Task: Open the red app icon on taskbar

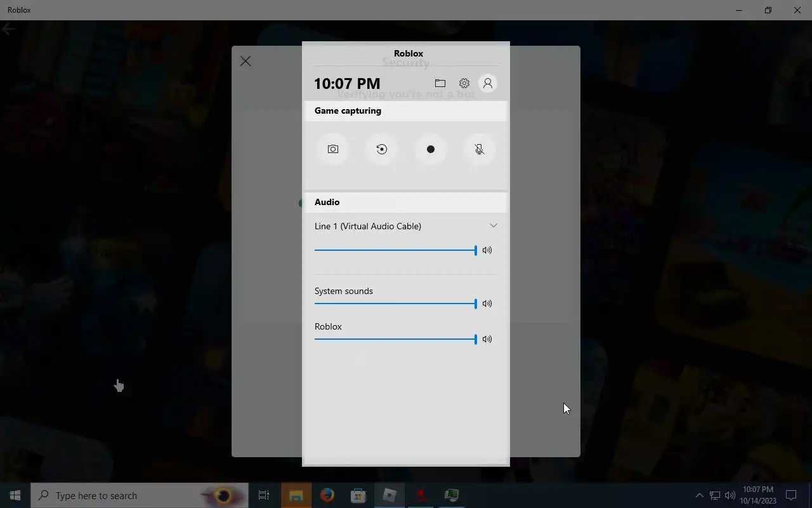Action: [421, 495]
